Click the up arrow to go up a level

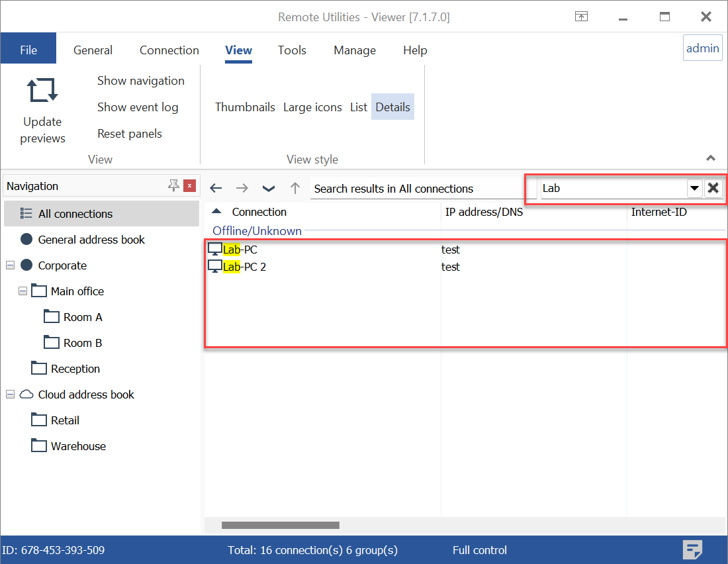[295, 188]
